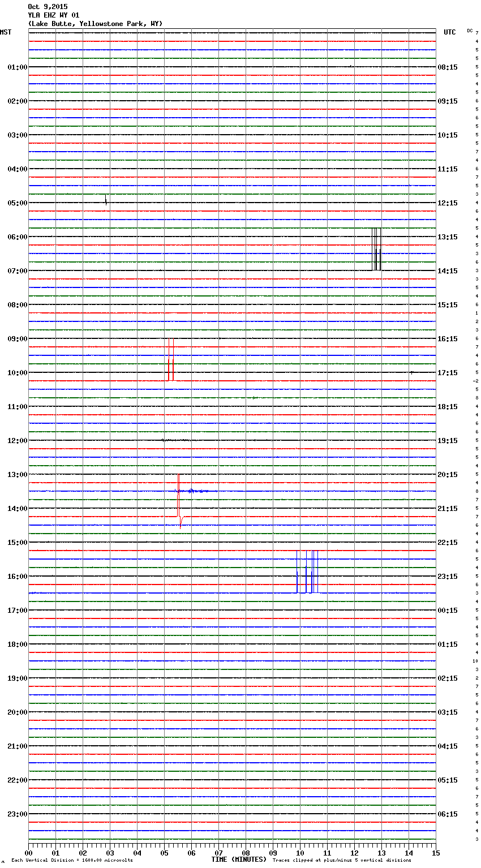This screenshot has width=481, height=868.
Task: Select the 23:00 MST time label
Action: [18, 814]
